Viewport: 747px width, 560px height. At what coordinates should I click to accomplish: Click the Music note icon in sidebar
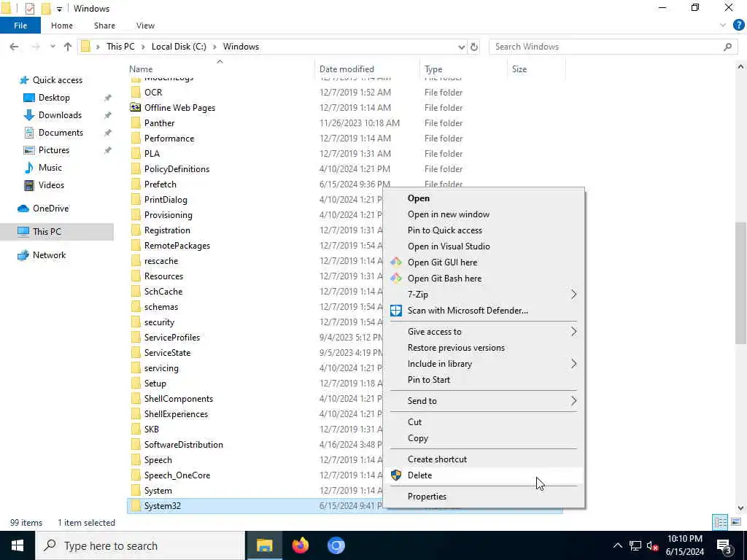[x=29, y=168]
